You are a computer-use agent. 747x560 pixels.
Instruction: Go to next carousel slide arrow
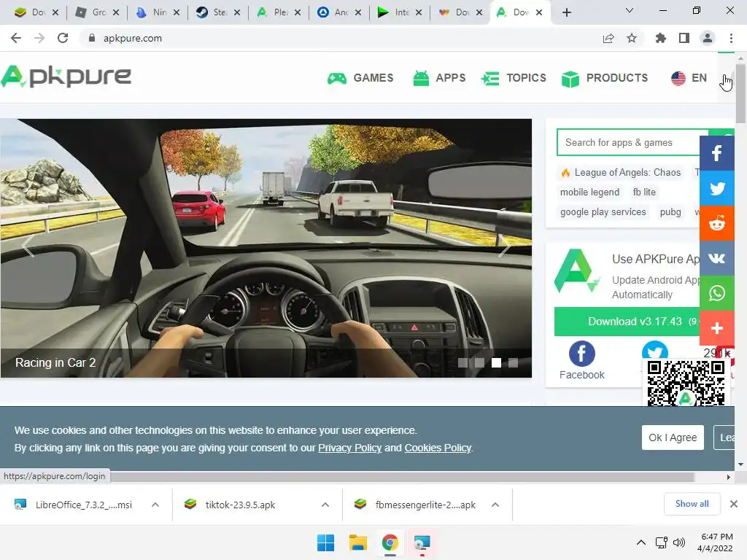click(x=505, y=246)
